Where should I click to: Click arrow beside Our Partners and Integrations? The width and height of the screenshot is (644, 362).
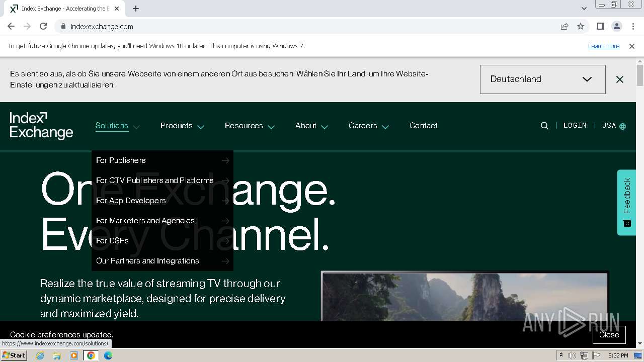click(225, 261)
